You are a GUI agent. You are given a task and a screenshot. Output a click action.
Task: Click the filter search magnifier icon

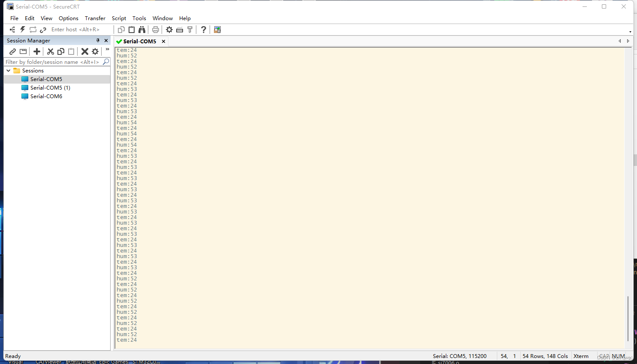pyautogui.click(x=106, y=62)
